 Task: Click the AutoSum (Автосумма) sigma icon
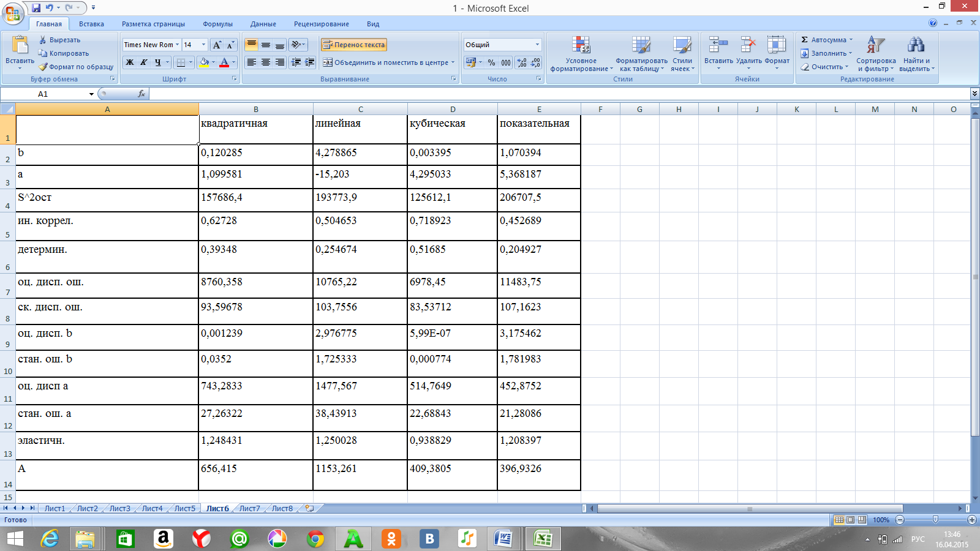pos(805,40)
